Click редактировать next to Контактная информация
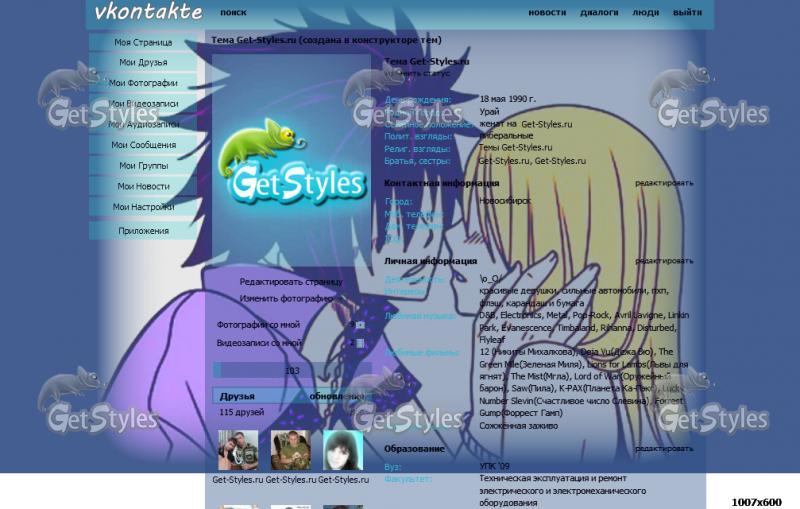Image resolution: width=800 pixels, height=509 pixels. click(x=663, y=183)
